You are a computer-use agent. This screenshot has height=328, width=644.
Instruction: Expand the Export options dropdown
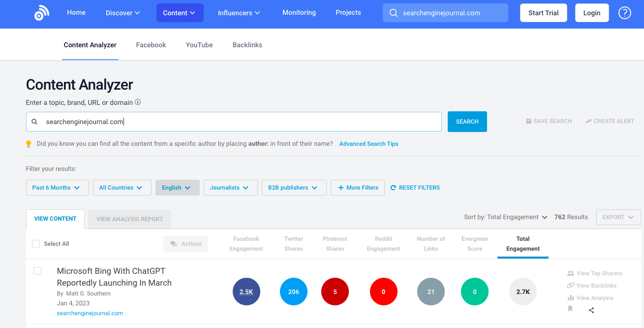coord(618,217)
